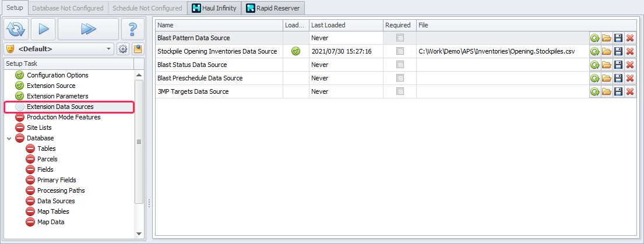Reload Blast Status Data Source
Viewport: 644px width, 244px height.
[x=594, y=65]
